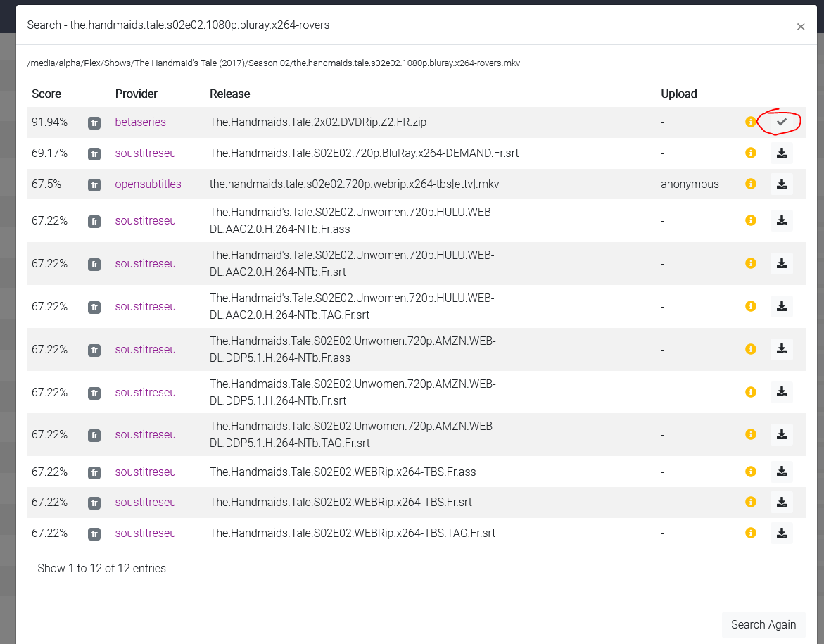Download the AMZN.WEB-DL.DDP5.1 TAG.Fr.srt subtitle
The height and width of the screenshot is (644, 824).
pos(781,434)
